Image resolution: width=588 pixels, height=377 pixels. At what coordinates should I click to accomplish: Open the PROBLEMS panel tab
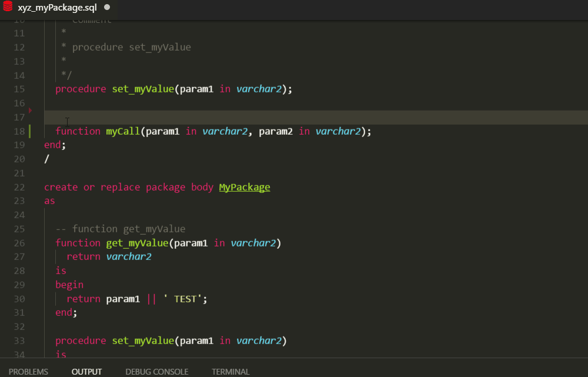point(28,371)
